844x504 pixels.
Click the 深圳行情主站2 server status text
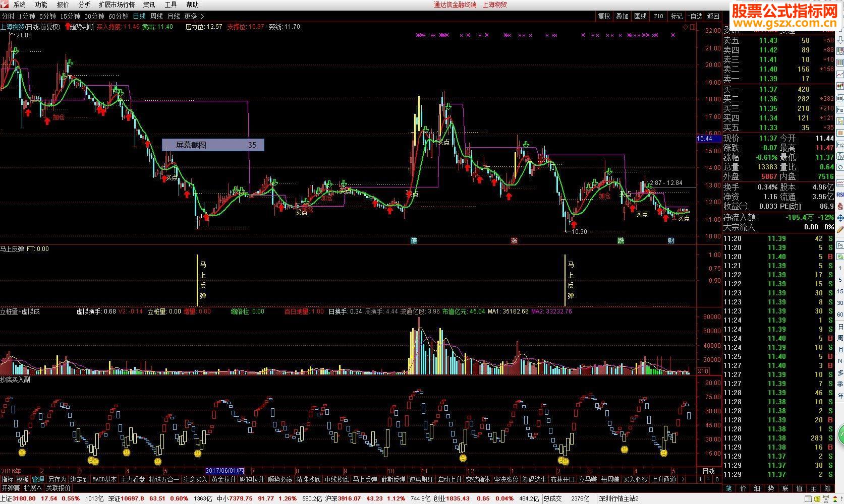(x=619, y=498)
